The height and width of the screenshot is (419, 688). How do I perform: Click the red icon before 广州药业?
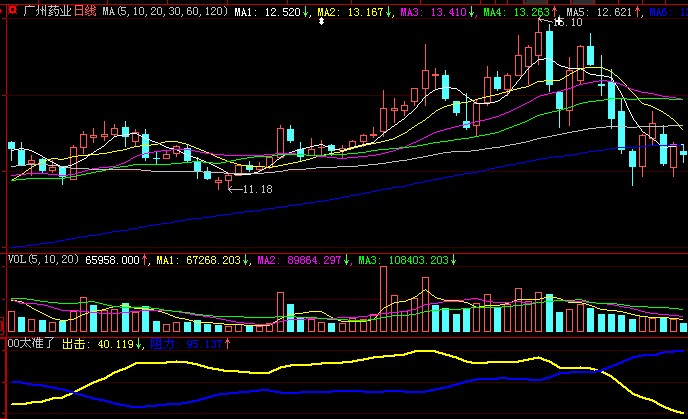coord(13,10)
